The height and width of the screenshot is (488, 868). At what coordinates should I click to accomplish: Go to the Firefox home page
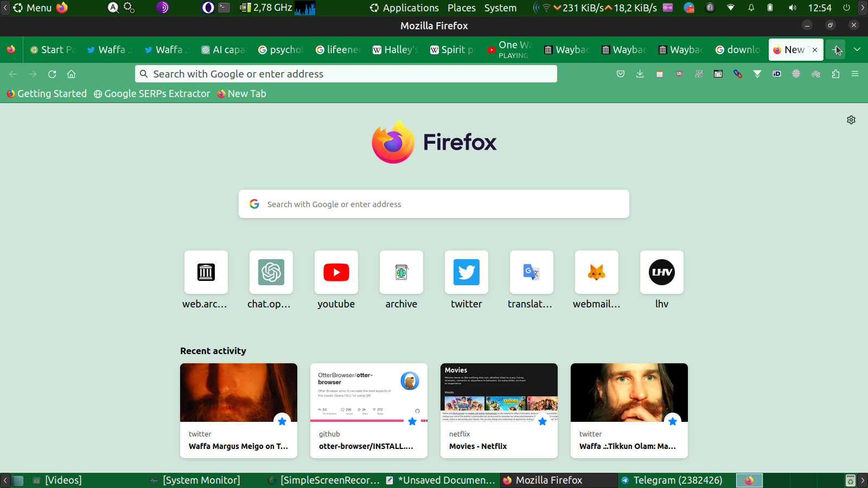[71, 74]
